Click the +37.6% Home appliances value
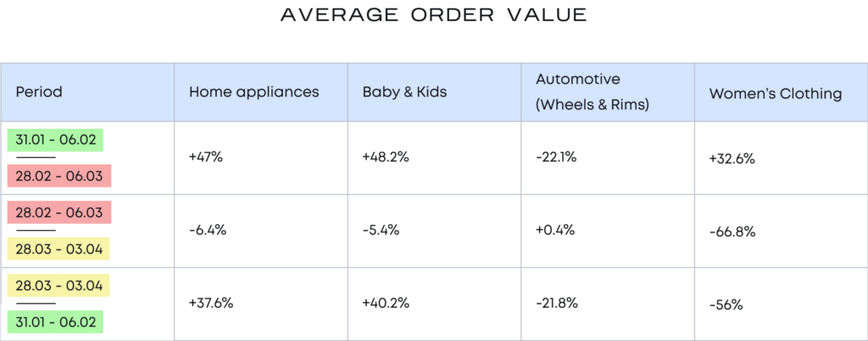This screenshot has height=341, width=868. tap(211, 304)
